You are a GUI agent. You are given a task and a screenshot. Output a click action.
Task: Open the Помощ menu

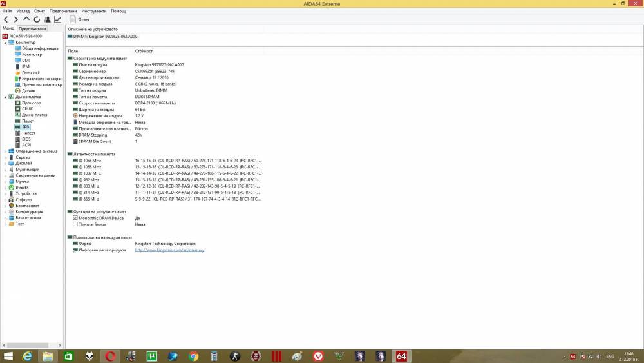tap(118, 11)
